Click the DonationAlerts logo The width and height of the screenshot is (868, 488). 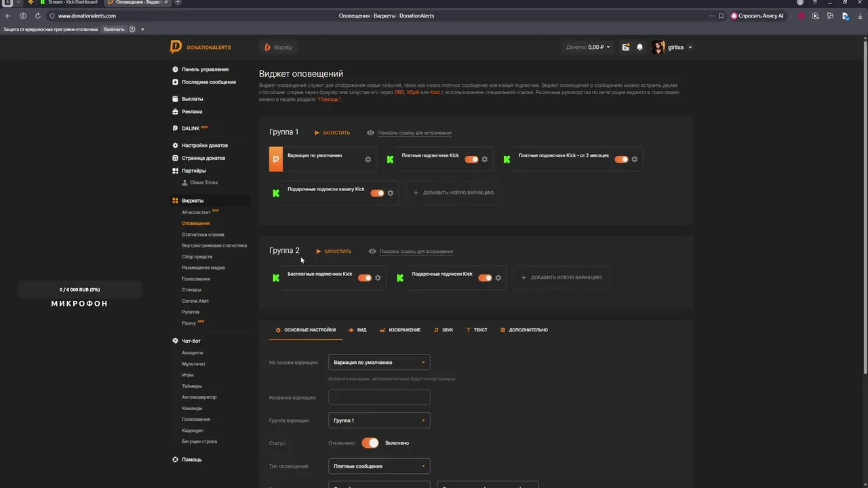(201, 47)
